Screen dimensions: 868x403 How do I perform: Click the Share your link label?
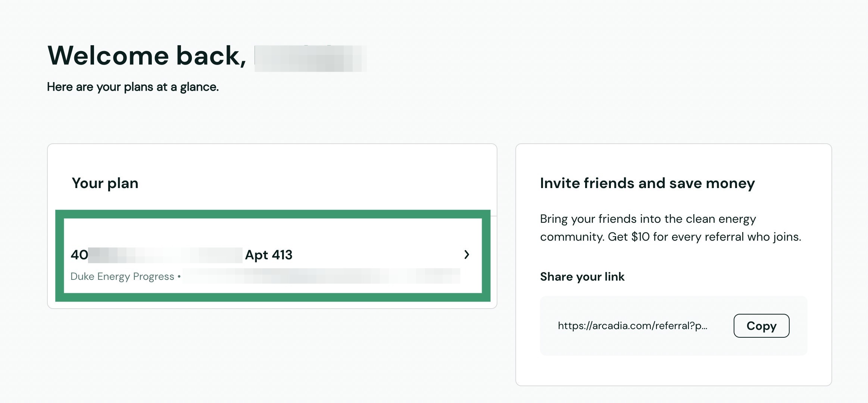(x=582, y=277)
